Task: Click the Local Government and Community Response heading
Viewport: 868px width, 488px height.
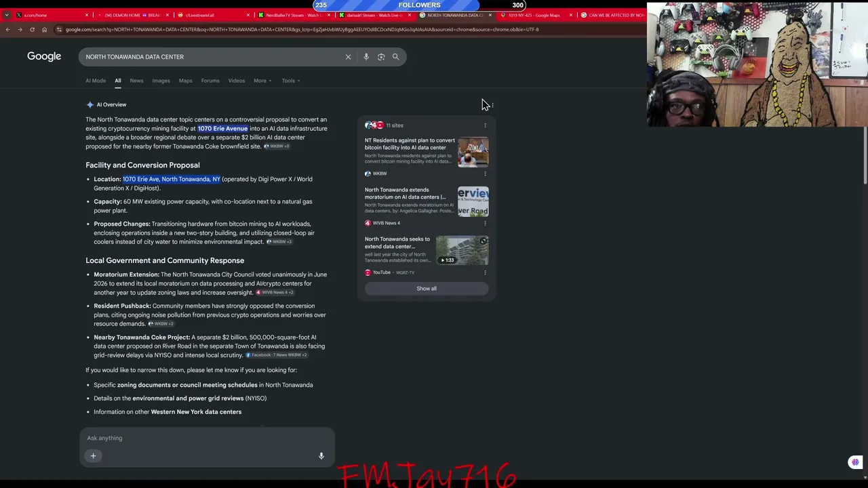Action: (x=165, y=260)
